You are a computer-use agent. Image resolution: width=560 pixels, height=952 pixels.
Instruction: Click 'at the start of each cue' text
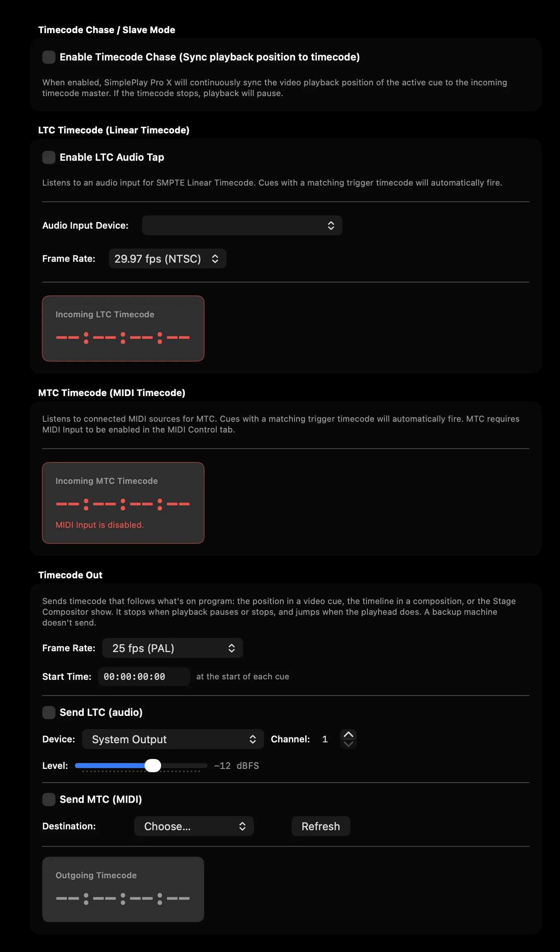242,677
